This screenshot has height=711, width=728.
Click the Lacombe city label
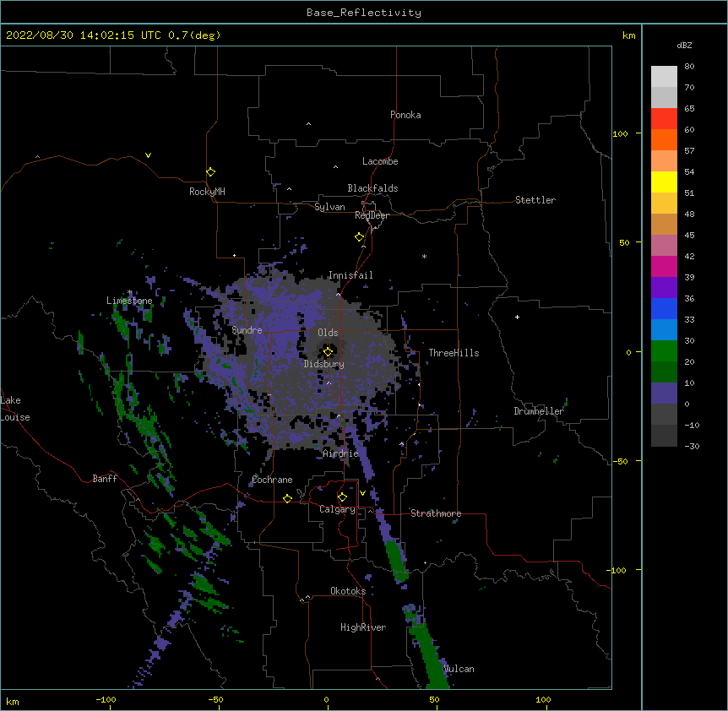tap(380, 161)
